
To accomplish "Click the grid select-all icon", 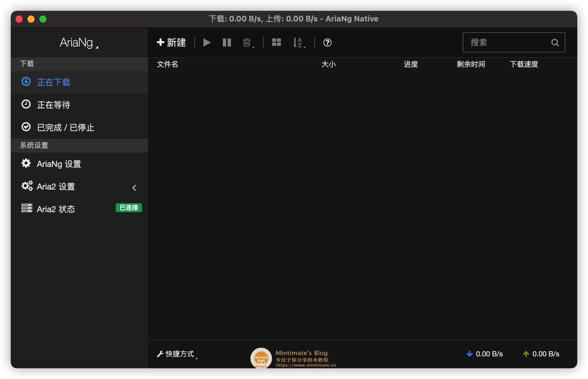I will (276, 43).
